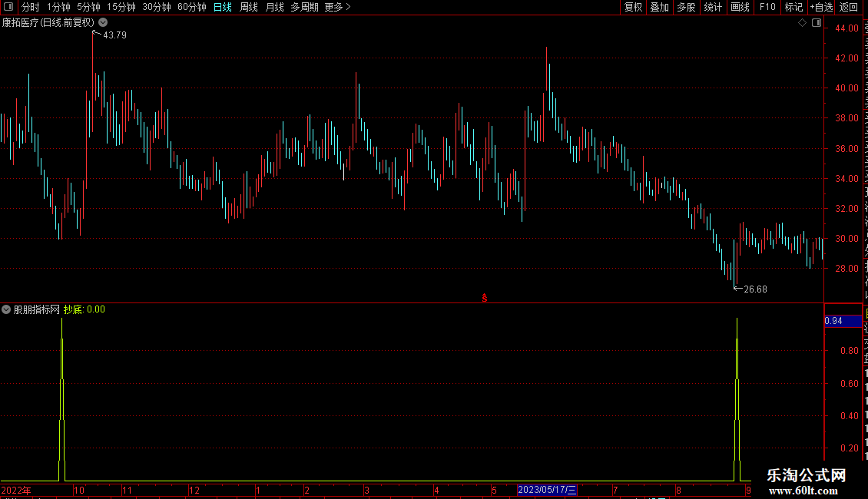868x499 pixels.
Task: Click the 26.68 low price label
Action: pyautogui.click(x=756, y=289)
